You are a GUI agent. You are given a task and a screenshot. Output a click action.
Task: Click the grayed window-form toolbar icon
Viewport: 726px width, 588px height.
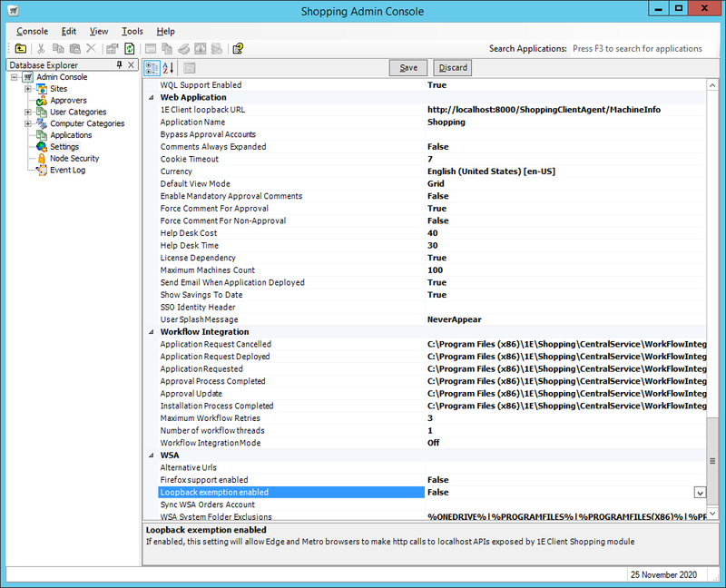click(151, 49)
